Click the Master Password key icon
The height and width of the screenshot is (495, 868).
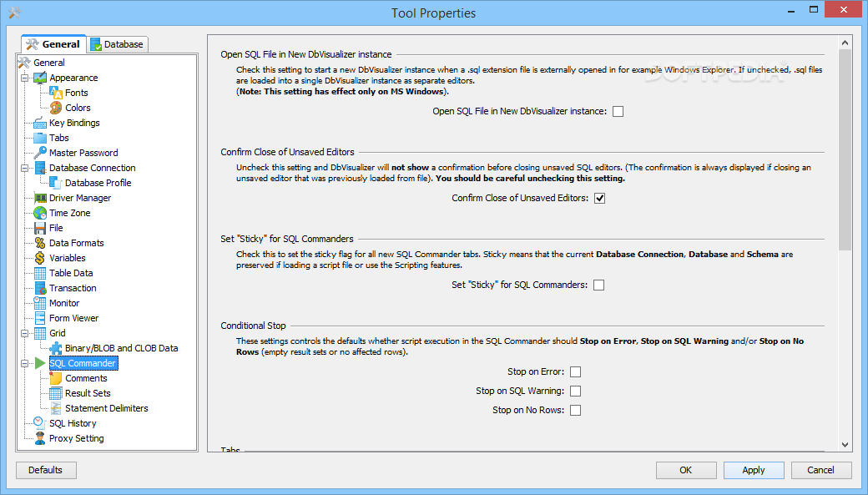tap(40, 152)
